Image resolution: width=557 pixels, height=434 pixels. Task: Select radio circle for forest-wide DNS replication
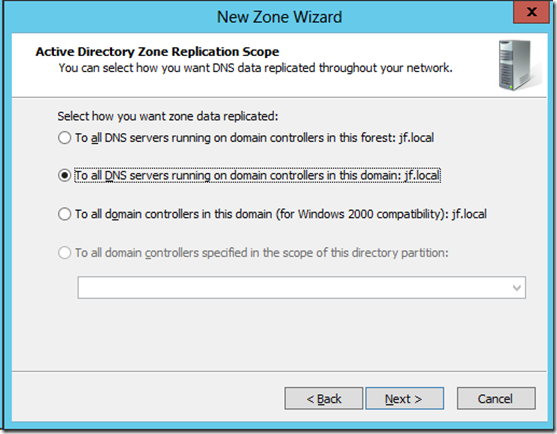(64, 137)
